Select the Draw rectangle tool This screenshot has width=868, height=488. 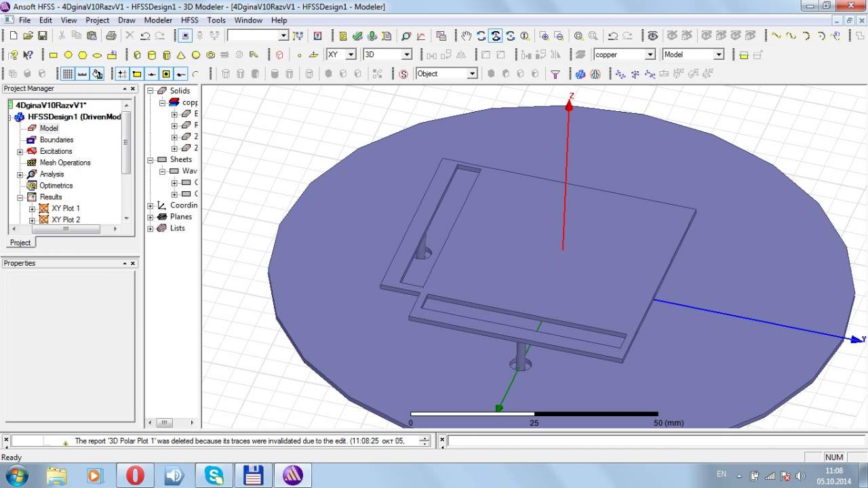pos(54,55)
